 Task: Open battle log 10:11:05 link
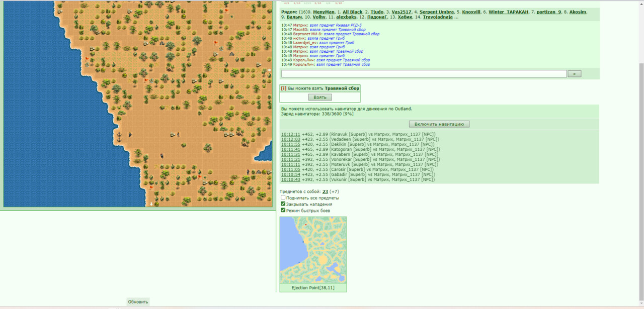point(290,170)
